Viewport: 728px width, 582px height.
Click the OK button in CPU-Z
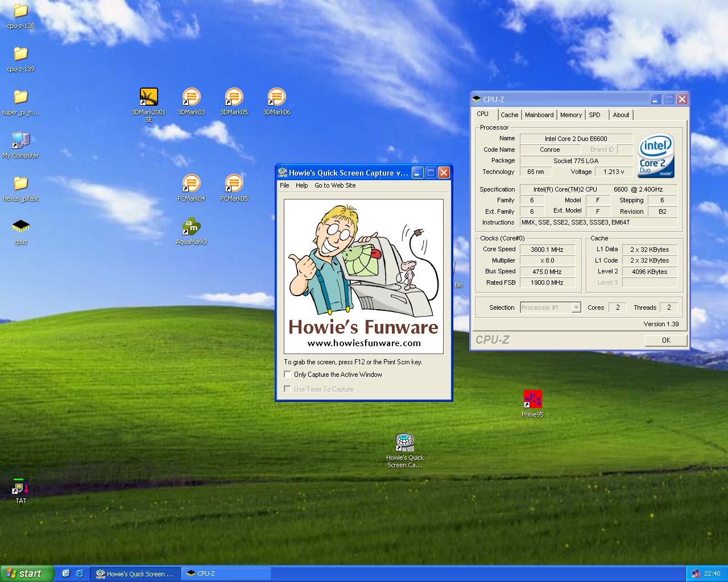[x=666, y=340]
